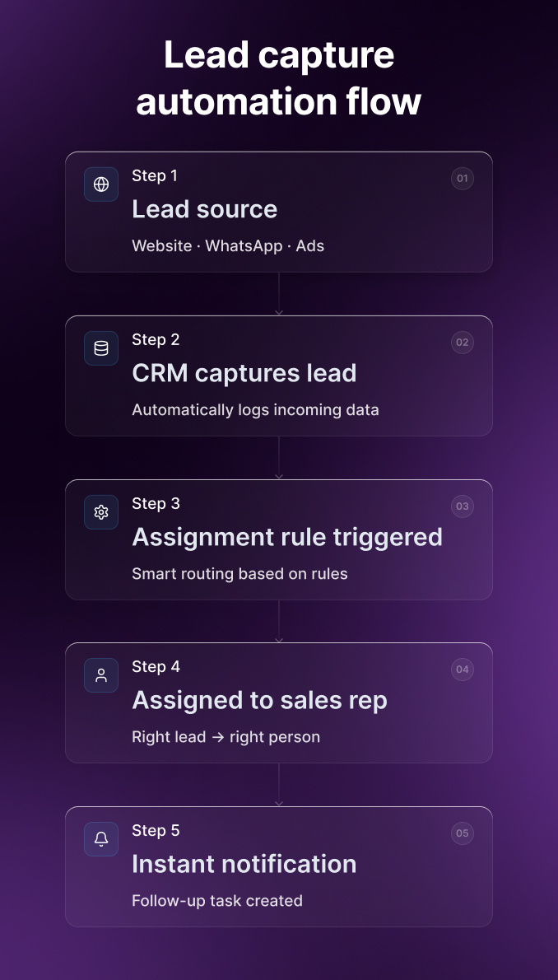Click the bell icon in Step 5
This screenshot has width=558, height=980.
click(101, 839)
